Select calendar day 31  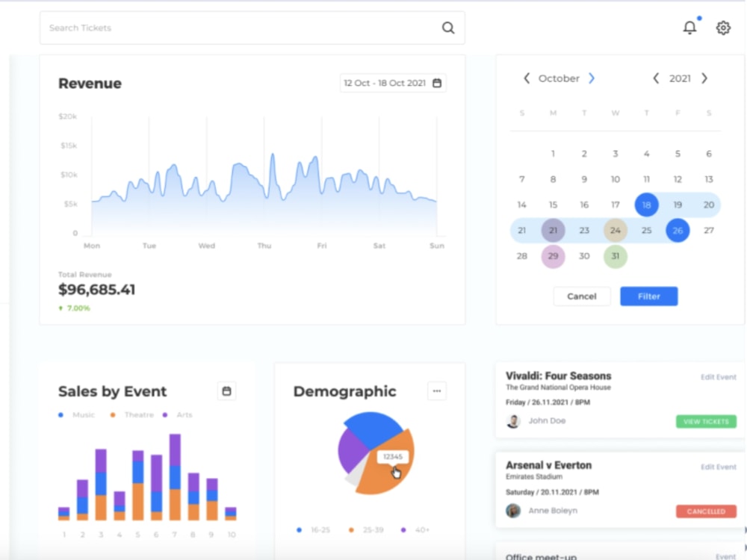coord(616,256)
